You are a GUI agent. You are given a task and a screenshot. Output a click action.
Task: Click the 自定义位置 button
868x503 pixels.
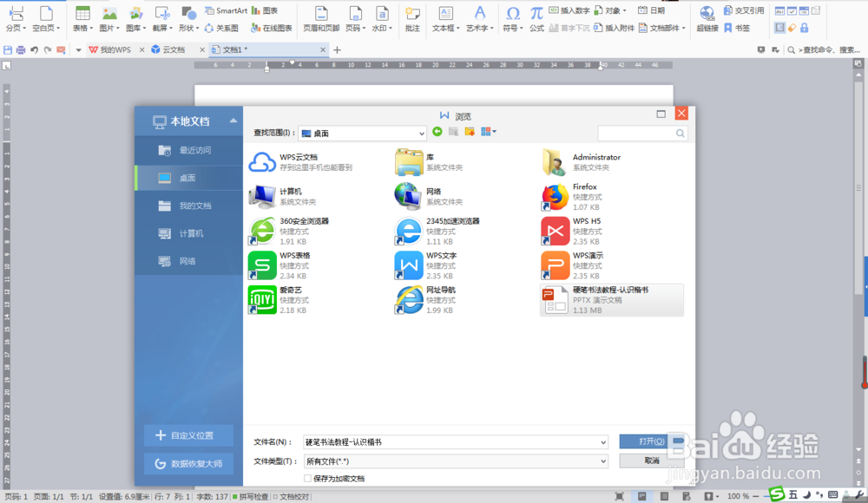coord(188,435)
